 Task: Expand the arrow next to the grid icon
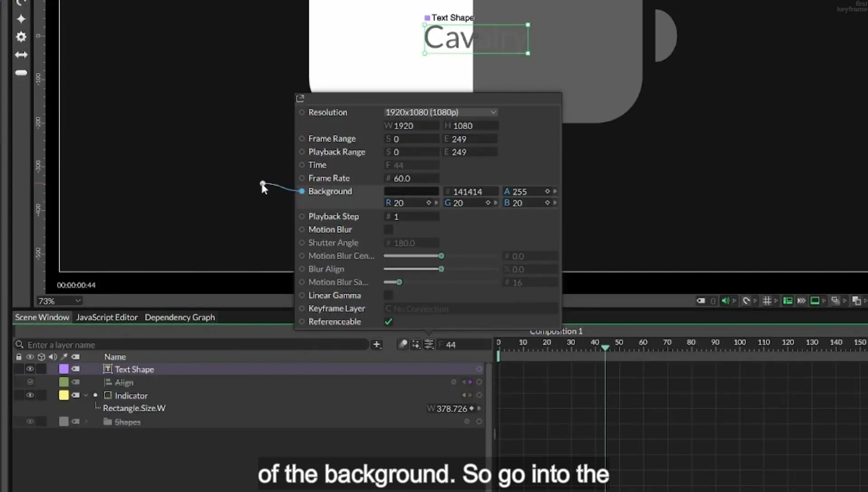[776, 301]
